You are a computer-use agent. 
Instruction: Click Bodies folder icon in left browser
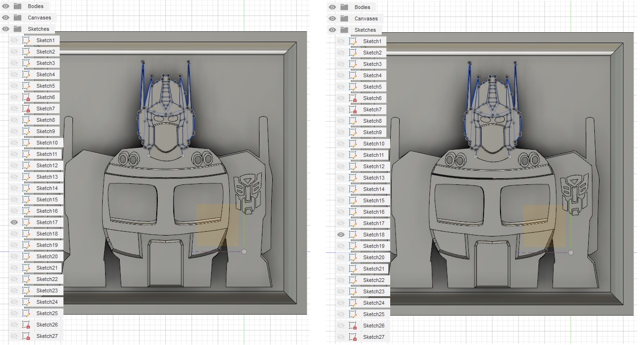click(18, 6)
